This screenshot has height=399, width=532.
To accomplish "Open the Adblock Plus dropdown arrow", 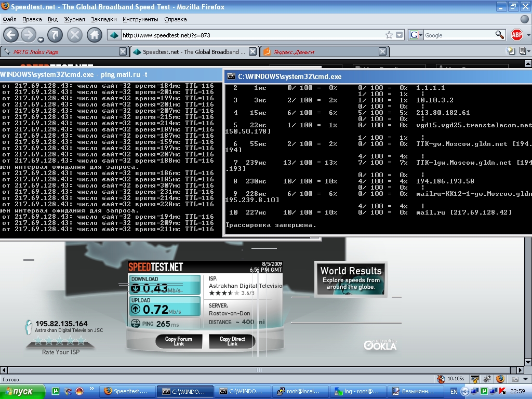I will click(528, 35).
